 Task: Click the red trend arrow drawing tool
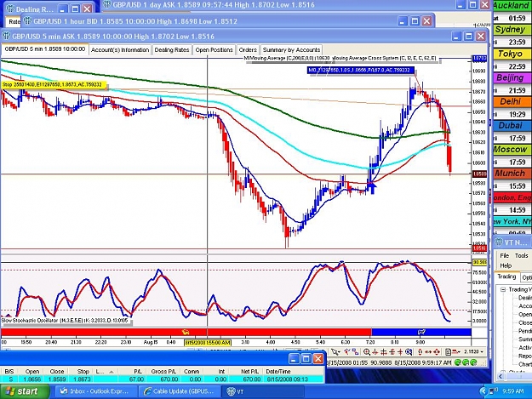tap(347, 351)
